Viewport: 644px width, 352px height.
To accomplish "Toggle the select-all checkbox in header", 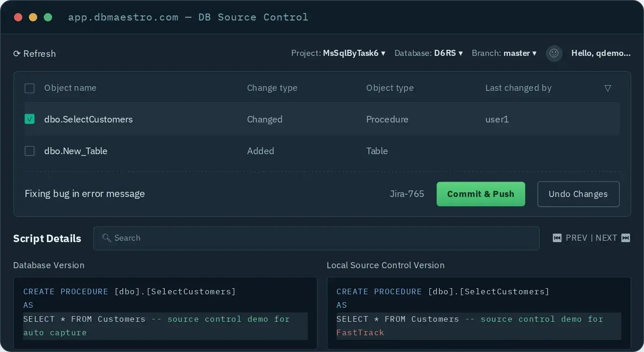I will pos(29,88).
